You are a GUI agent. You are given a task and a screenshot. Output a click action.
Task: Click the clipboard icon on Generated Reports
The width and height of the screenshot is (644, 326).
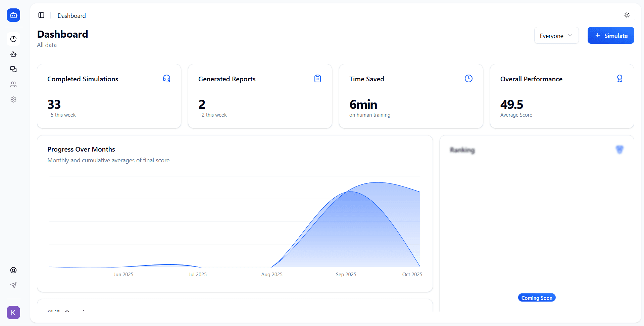coord(317,79)
